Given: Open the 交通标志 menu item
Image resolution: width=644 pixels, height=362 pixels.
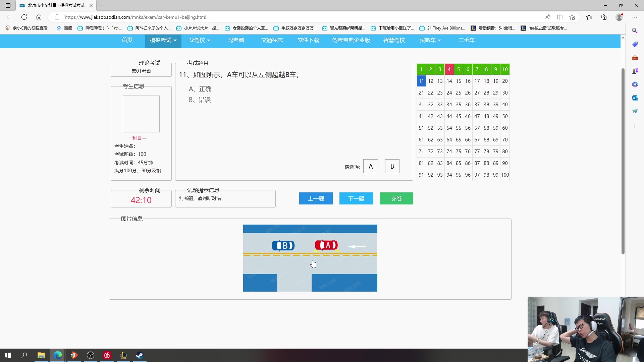Looking at the screenshot, I should [272, 40].
